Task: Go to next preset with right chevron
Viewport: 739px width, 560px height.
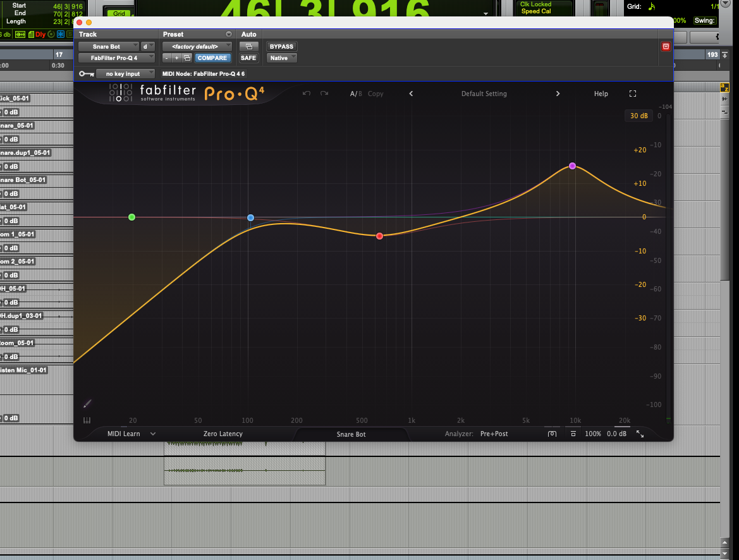Action: pyautogui.click(x=558, y=94)
